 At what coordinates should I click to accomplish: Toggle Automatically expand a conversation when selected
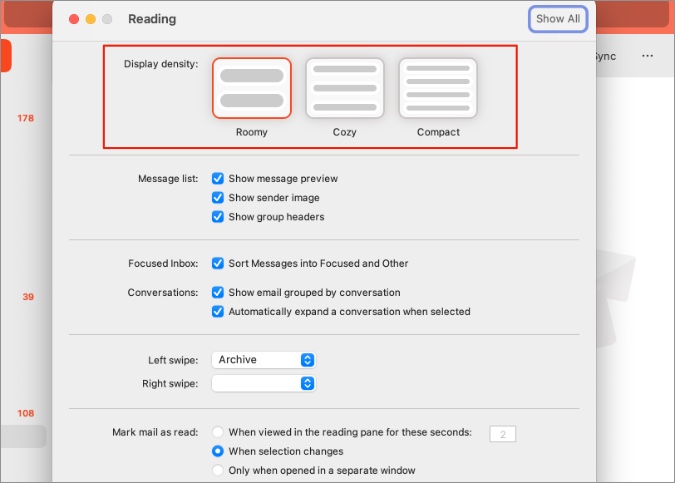[218, 311]
